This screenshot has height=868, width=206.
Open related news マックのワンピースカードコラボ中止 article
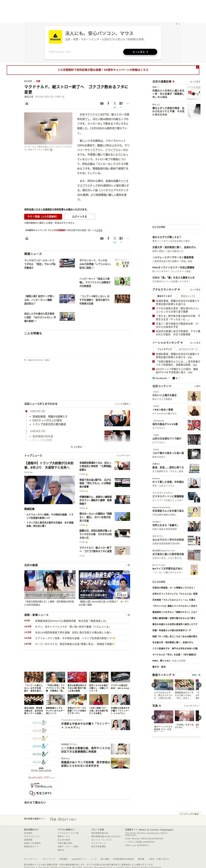click(40, 264)
